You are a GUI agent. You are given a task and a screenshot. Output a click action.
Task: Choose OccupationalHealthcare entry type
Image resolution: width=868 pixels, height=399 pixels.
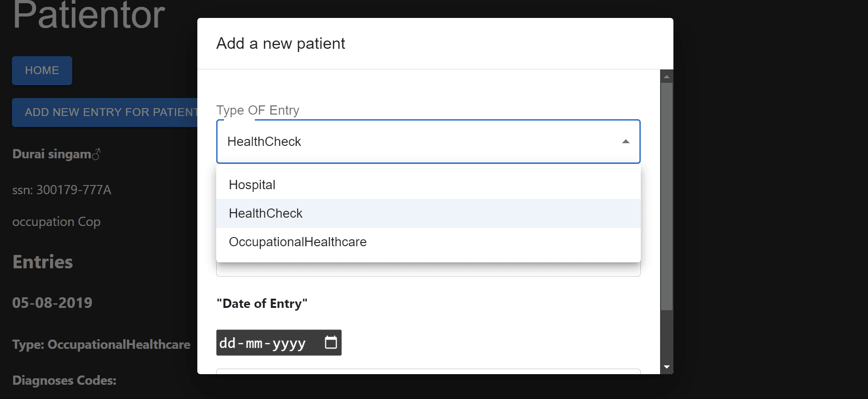[298, 242]
